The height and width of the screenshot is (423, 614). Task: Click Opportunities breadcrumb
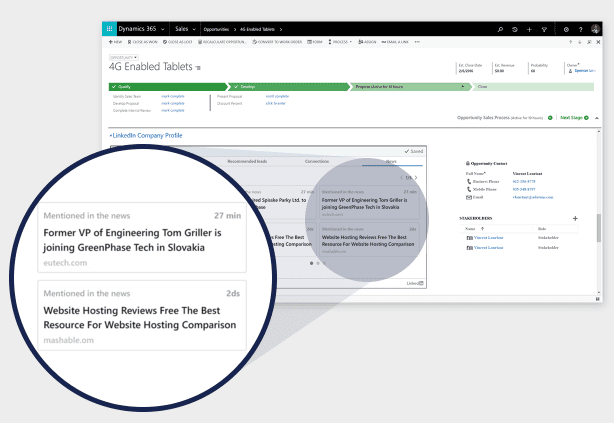216,29
